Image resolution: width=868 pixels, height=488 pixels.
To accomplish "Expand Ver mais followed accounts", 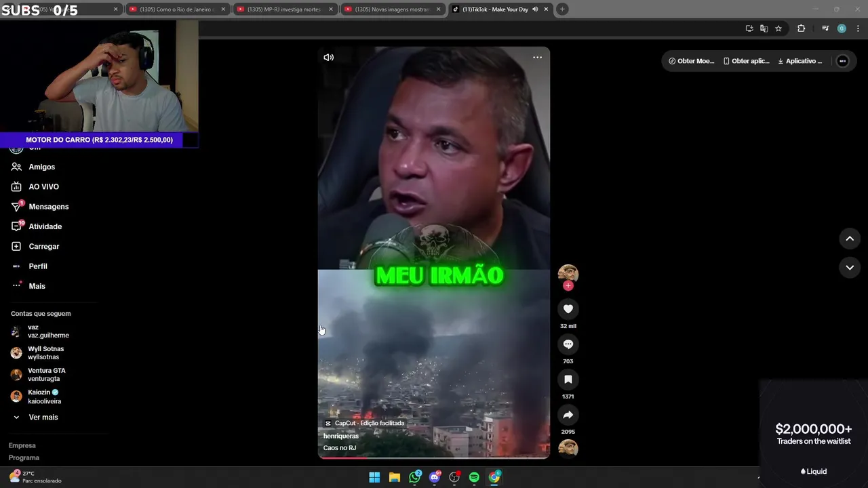I will (x=43, y=418).
